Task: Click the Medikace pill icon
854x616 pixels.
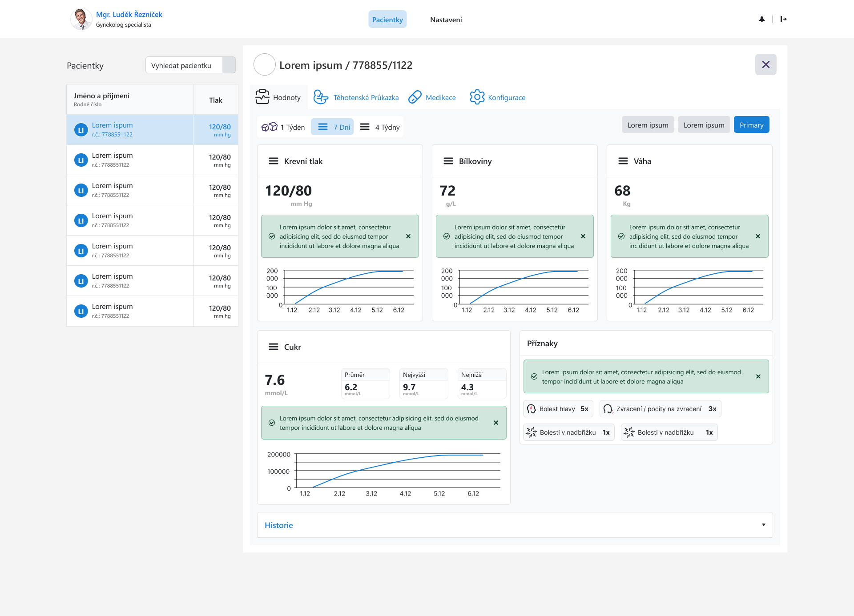Action: 415,97
